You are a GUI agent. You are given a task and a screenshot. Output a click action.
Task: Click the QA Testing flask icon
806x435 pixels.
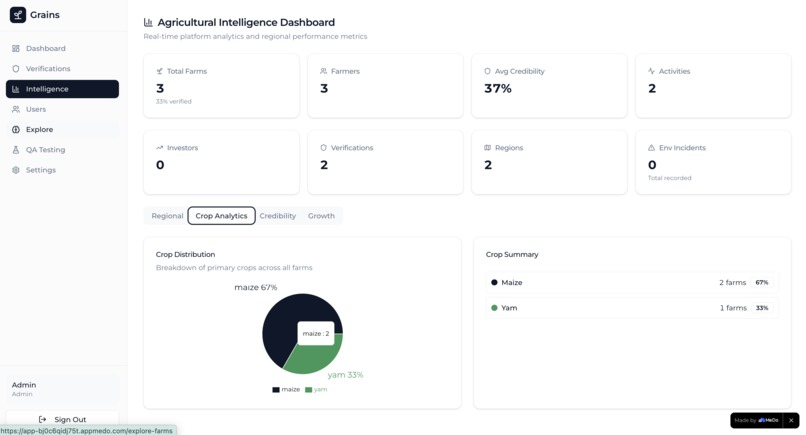point(16,150)
